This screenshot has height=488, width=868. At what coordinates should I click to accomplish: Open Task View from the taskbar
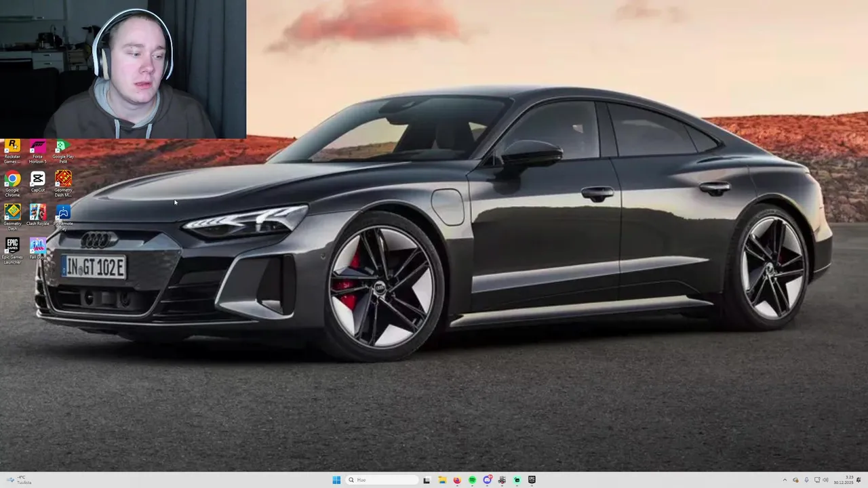tap(427, 480)
